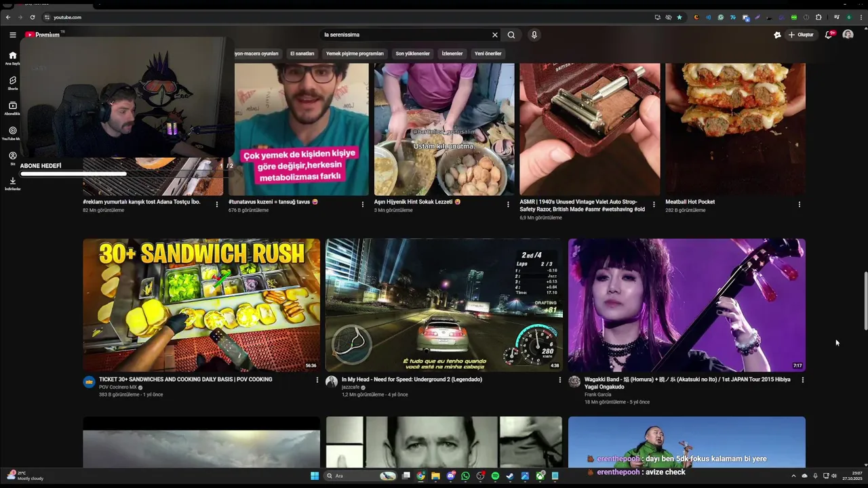Viewport: 868px width, 488px height.
Task: Select the 'İzlenenler' filter chip
Action: click(452, 54)
